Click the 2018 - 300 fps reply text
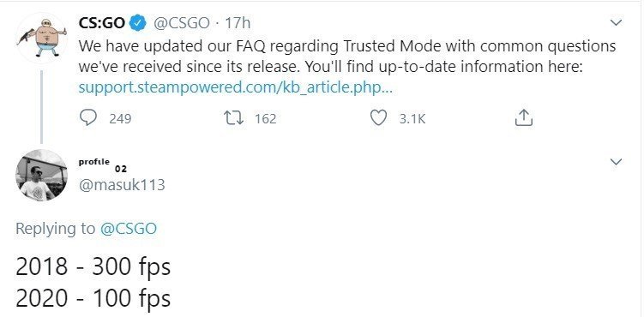Image resolution: width=644 pixels, height=317 pixels. coord(93,266)
